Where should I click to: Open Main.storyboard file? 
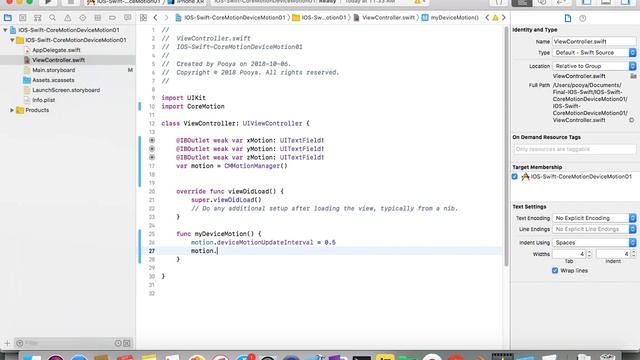click(53, 70)
